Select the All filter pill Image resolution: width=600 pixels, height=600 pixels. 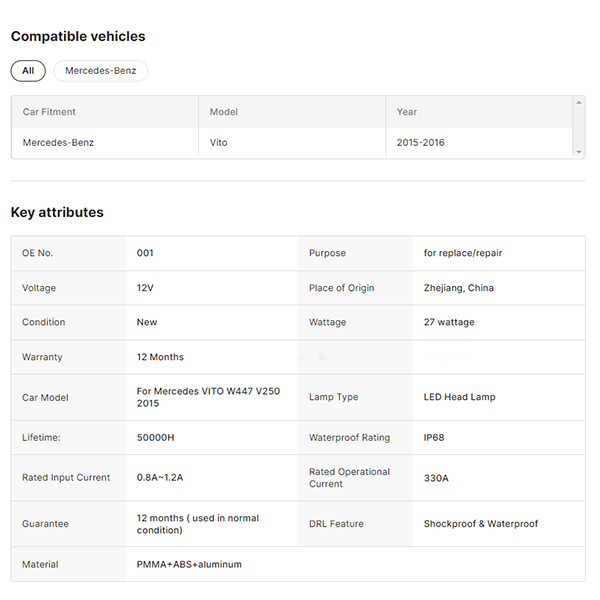[x=28, y=71]
